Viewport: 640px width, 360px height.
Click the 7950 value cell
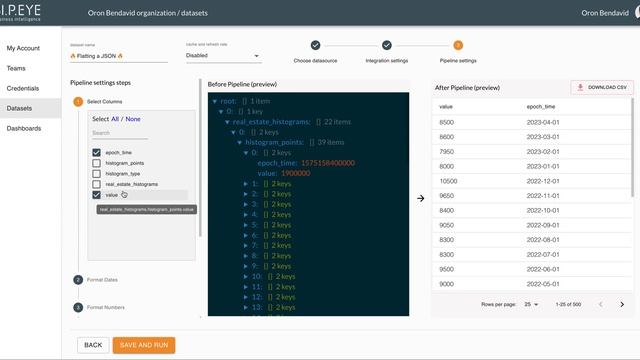point(447,152)
